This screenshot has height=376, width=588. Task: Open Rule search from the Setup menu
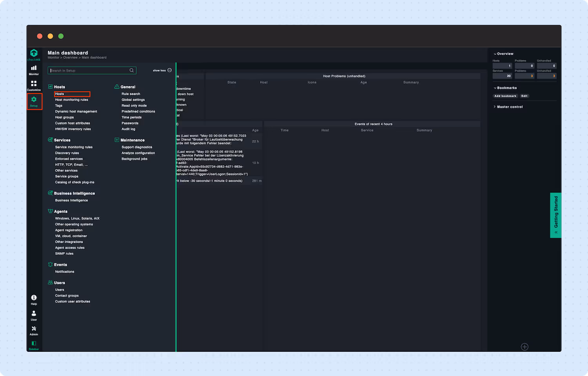131,94
